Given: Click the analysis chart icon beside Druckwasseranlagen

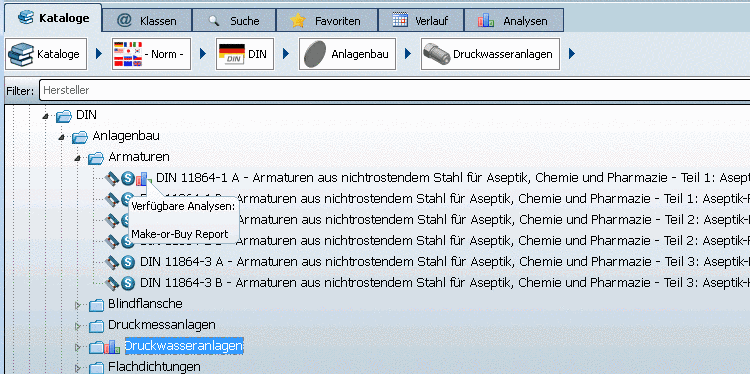Looking at the screenshot, I should click(112, 347).
